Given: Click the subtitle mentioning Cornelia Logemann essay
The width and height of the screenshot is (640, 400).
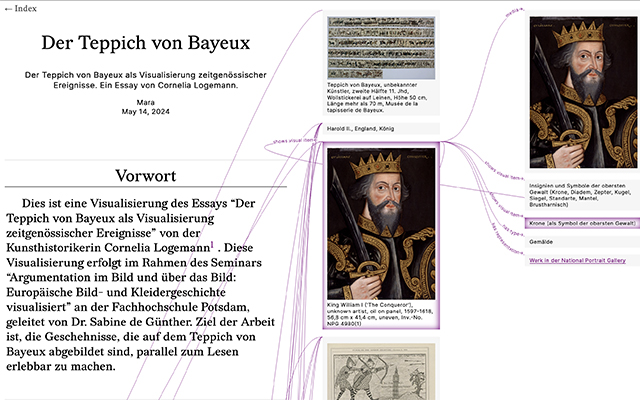Looking at the screenshot, I should (146, 80).
